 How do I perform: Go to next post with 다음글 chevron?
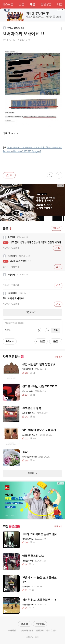coord(56,341)
